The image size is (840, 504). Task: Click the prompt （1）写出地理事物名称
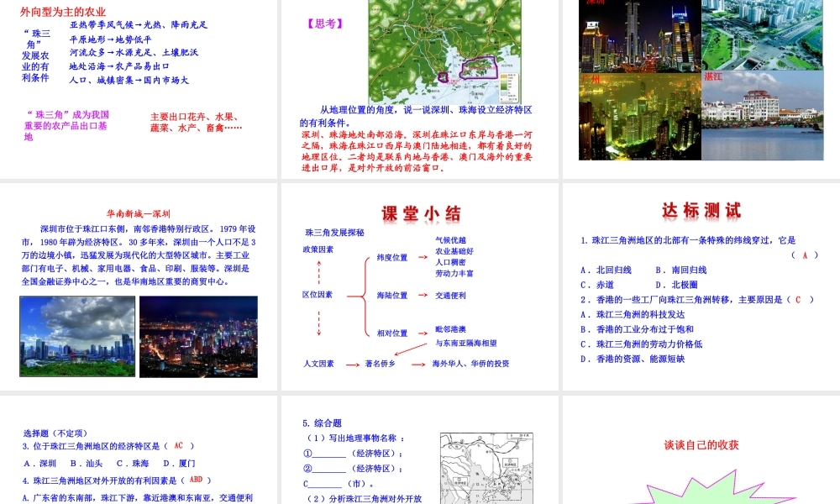coord(354,438)
